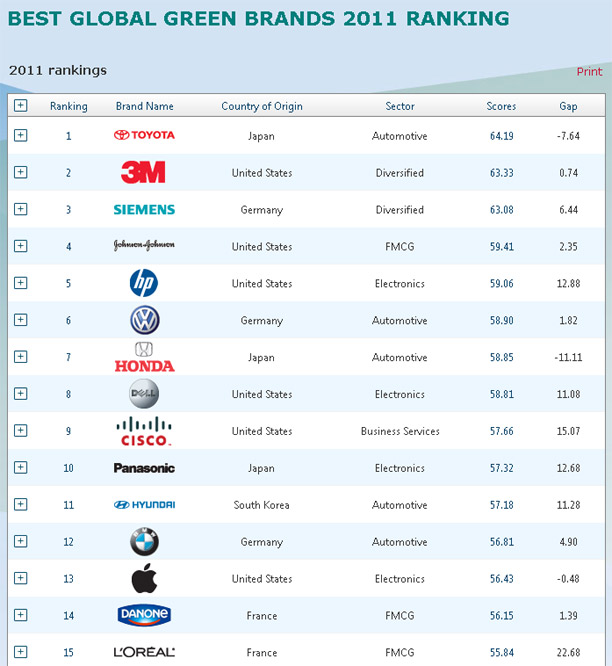Sort table by Country of Origin header
This screenshot has width=612, height=666.
(x=262, y=106)
